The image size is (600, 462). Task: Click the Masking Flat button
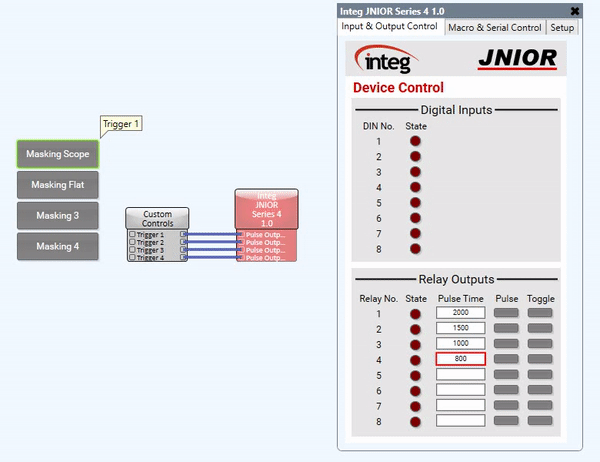tap(58, 185)
